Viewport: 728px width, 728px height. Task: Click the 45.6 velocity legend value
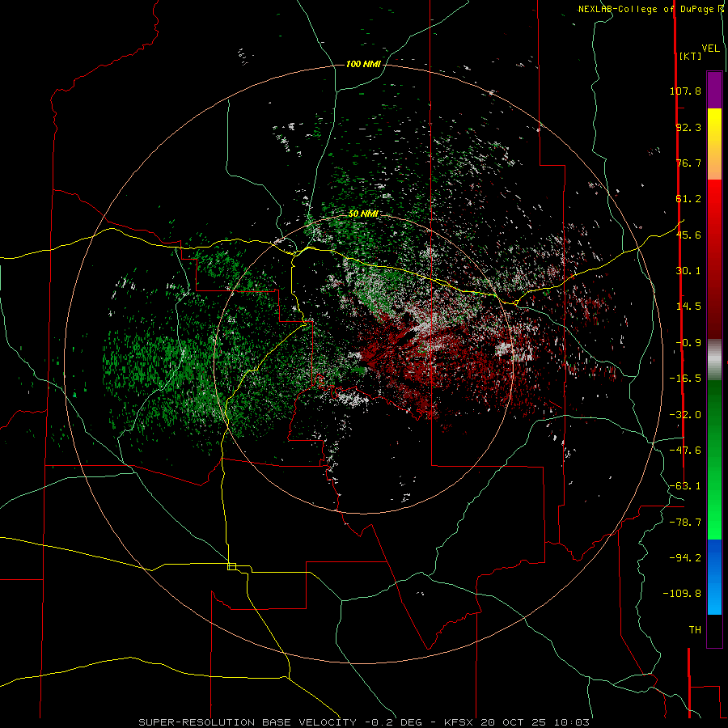tap(688, 235)
